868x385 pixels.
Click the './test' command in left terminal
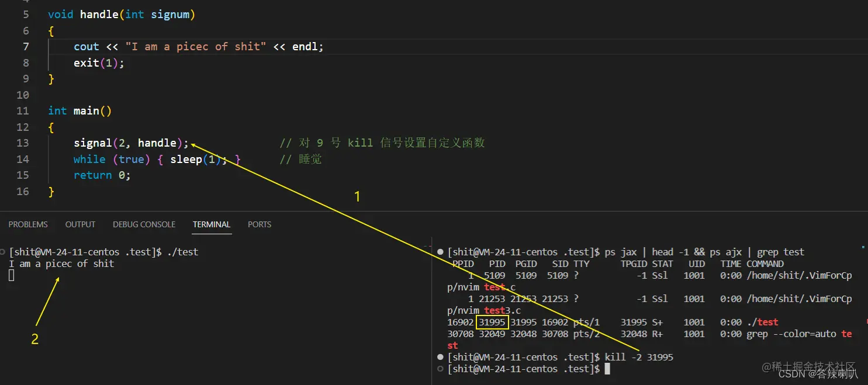(x=183, y=252)
